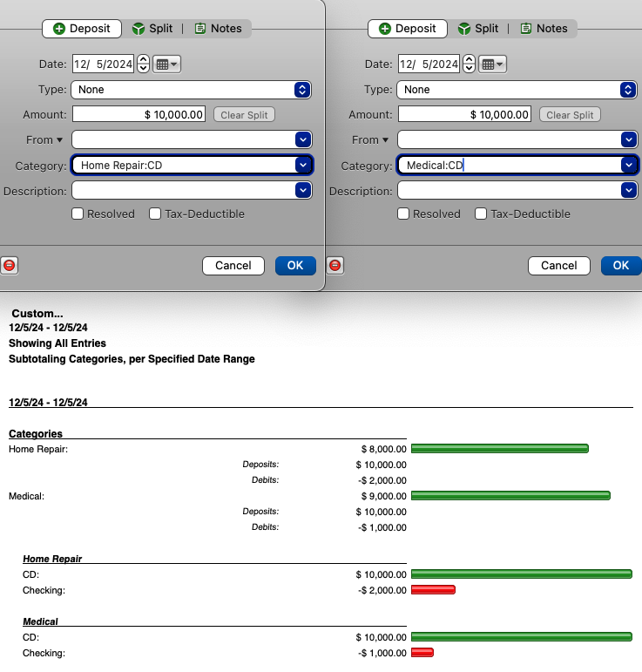The width and height of the screenshot is (642, 672).
Task: Enable Resolved checkbox in right dialog
Action: click(403, 214)
